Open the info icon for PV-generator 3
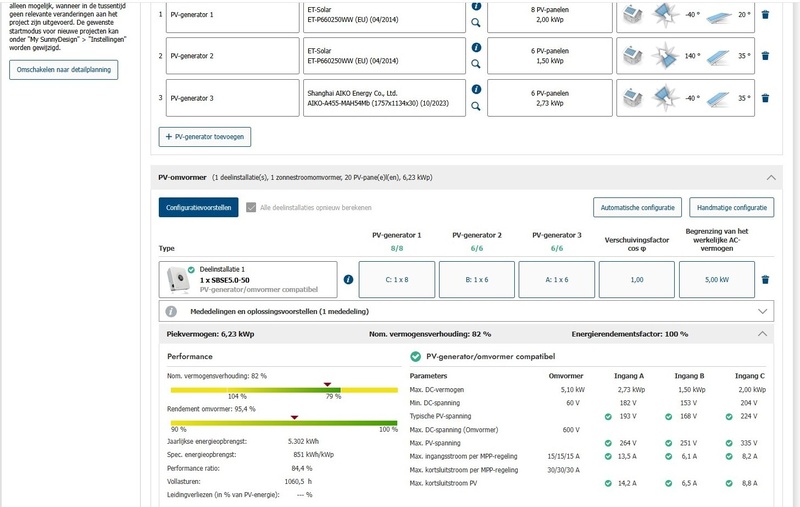Screen dimensions: 800x507 tap(476, 88)
